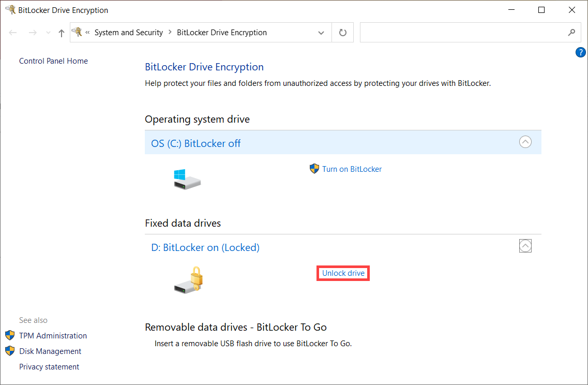Refresh the BitLocker Drive Encryption page

(343, 33)
